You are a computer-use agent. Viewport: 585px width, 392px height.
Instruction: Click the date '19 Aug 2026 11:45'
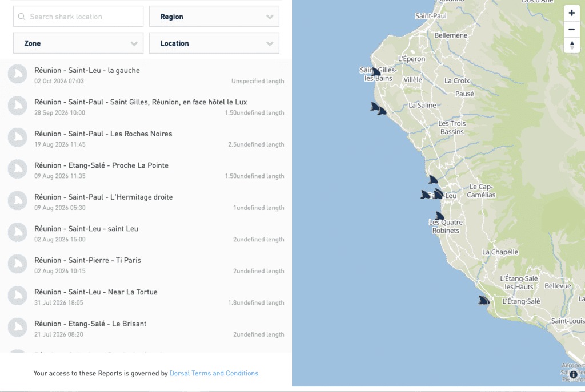59,144
